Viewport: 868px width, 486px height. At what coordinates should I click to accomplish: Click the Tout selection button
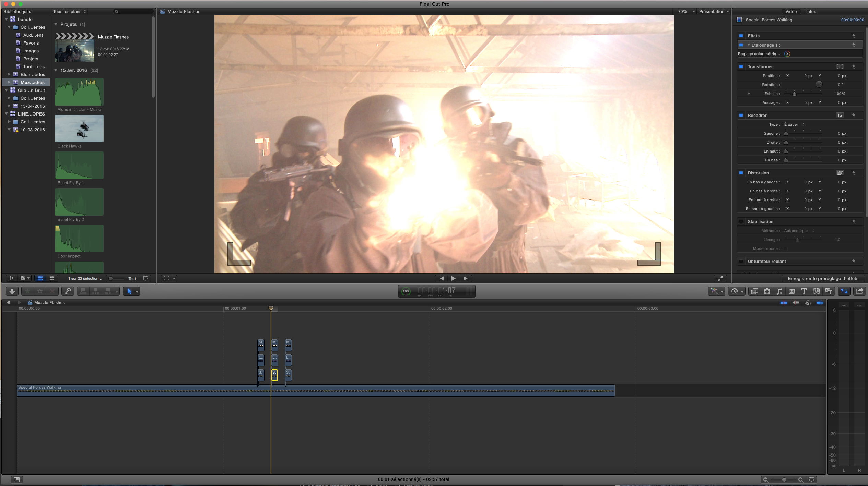coord(132,278)
